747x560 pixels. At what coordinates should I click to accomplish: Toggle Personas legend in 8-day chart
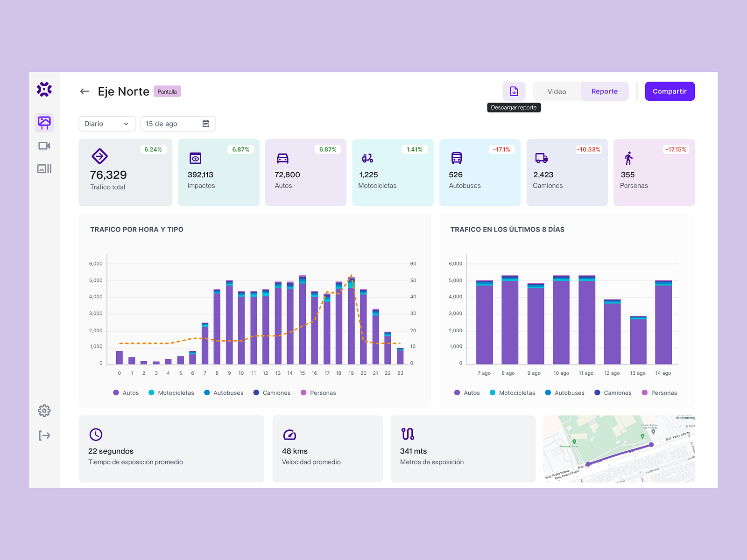[x=659, y=393]
